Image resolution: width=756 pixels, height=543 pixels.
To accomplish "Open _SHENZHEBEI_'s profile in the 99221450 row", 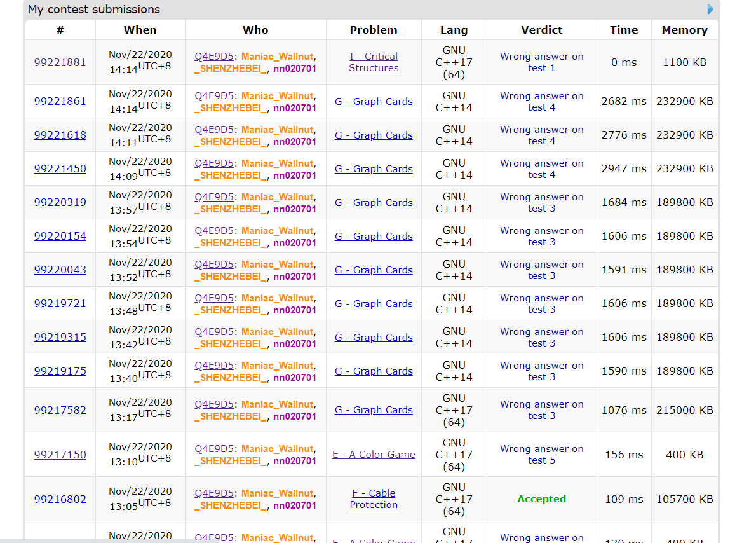I will coord(232,175).
